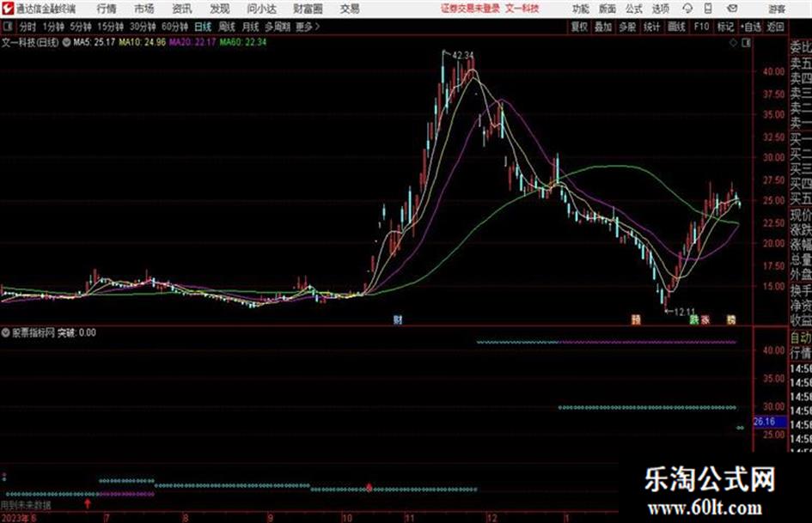Open the mail envelope icon
The height and width of the screenshot is (523, 812).
pos(732,9)
